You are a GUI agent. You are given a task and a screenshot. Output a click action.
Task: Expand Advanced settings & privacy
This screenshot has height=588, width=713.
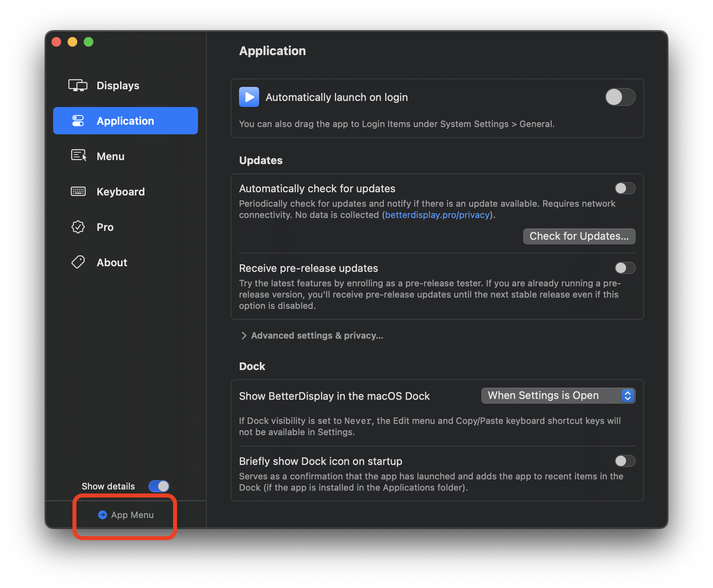317,335
